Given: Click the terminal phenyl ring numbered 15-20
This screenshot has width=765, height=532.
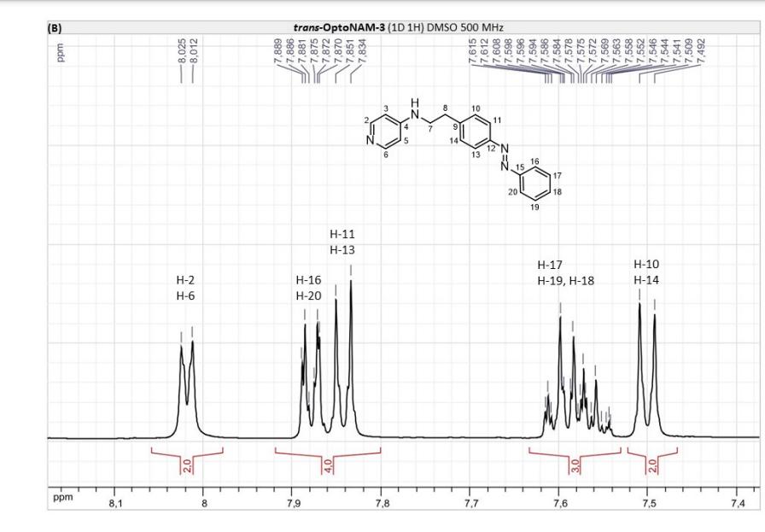Looking at the screenshot, I should click(534, 179).
